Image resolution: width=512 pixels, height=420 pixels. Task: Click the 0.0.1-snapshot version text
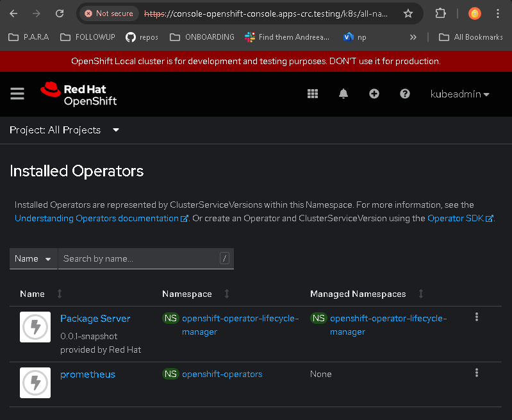[89, 336]
